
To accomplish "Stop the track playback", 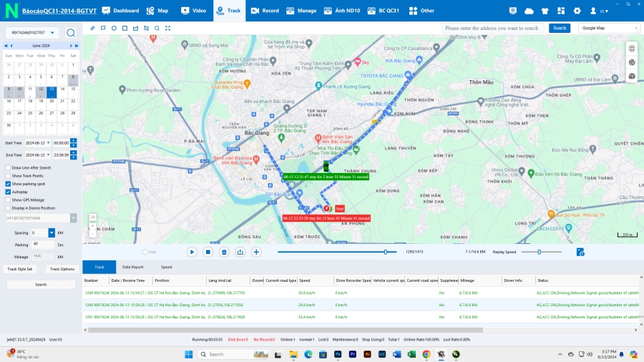I will click(x=208, y=252).
